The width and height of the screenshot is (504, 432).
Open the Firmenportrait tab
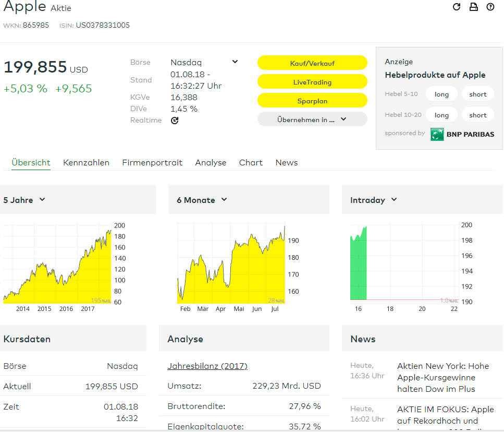pyautogui.click(x=152, y=163)
